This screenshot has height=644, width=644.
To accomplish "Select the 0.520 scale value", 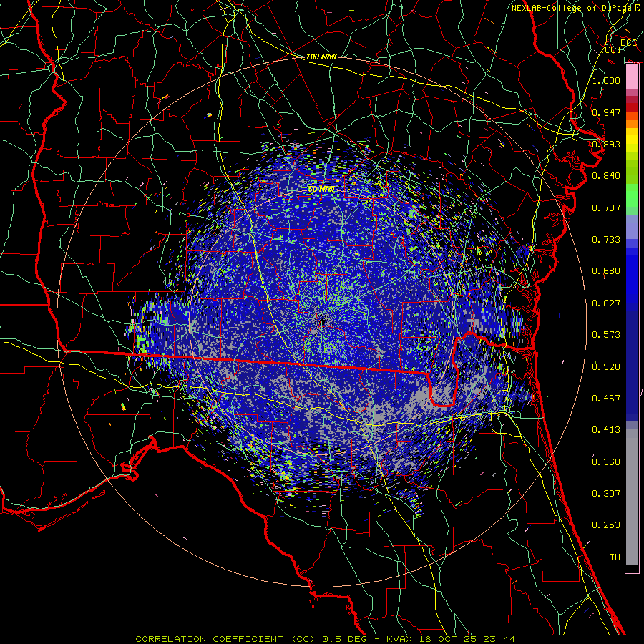I will [x=606, y=367].
